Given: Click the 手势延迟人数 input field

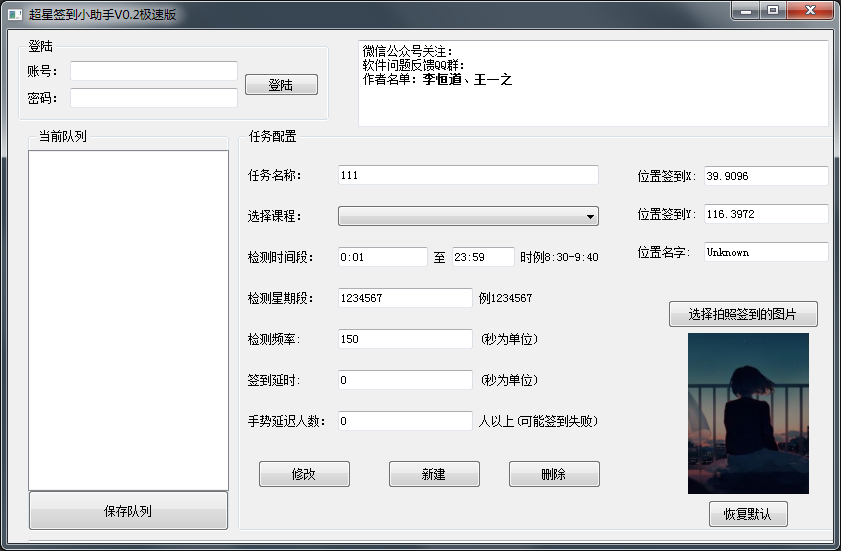Looking at the screenshot, I should tap(405, 421).
